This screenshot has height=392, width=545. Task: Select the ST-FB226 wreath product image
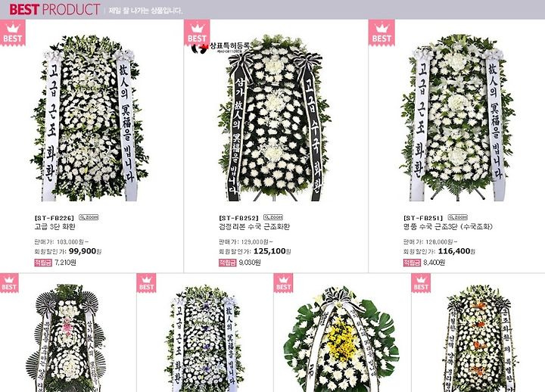[x=90, y=118]
